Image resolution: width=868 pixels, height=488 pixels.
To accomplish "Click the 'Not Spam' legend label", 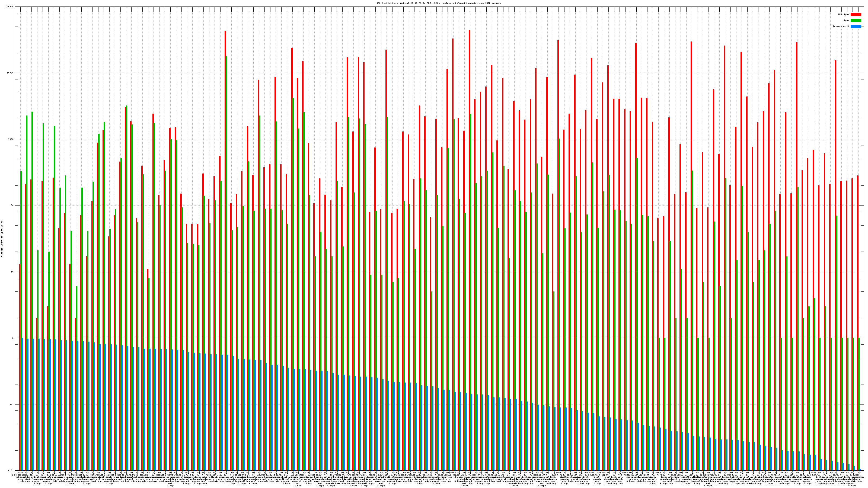I will pos(844,14).
